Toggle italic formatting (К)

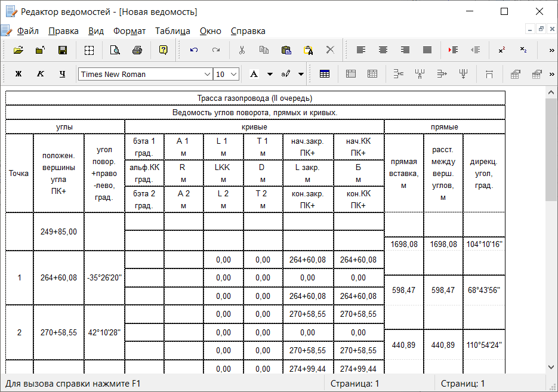click(x=41, y=74)
